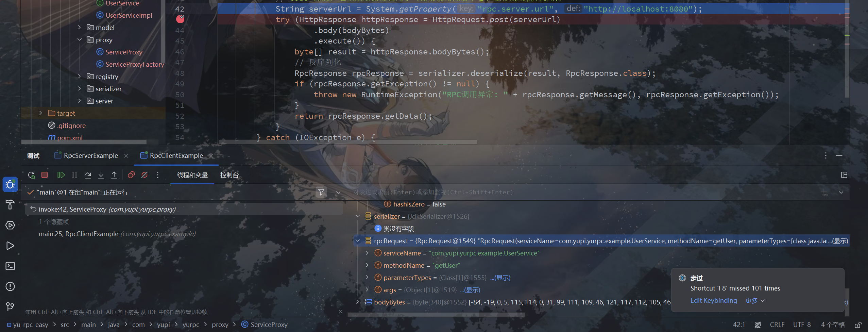Image resolution: width=868 pixels, height=332 pixels.
Task: Expand the model folder
Action: click(79, 28)
